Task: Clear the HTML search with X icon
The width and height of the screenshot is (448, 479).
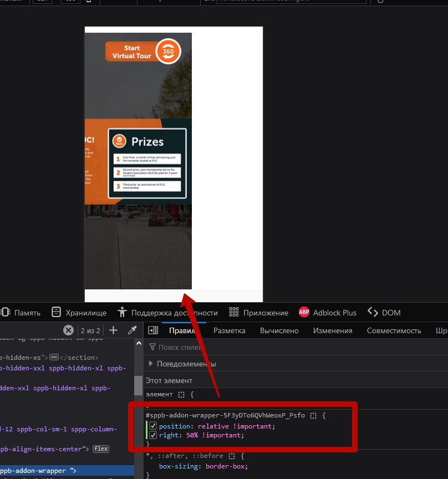Action: (x=68, y=330)
